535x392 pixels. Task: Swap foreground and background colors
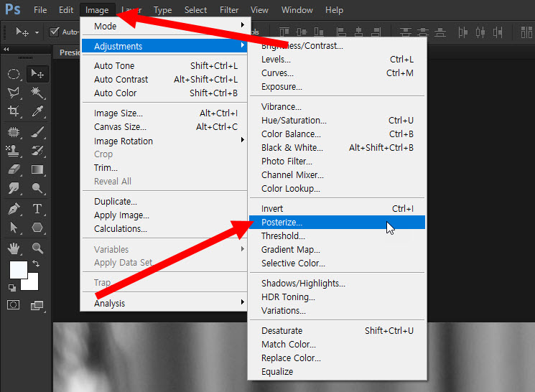pyautogui.click(x=36, y=263)
